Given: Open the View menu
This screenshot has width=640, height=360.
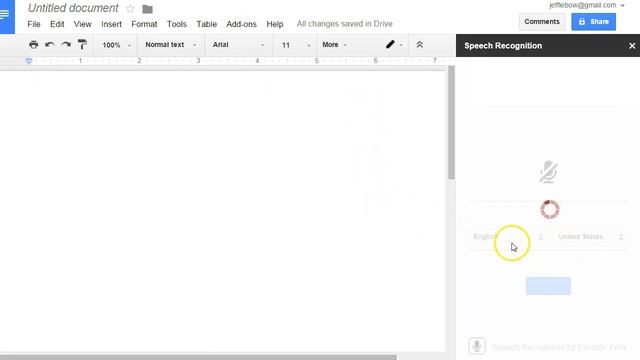Looking at the screenshot, I should point(82,24).
